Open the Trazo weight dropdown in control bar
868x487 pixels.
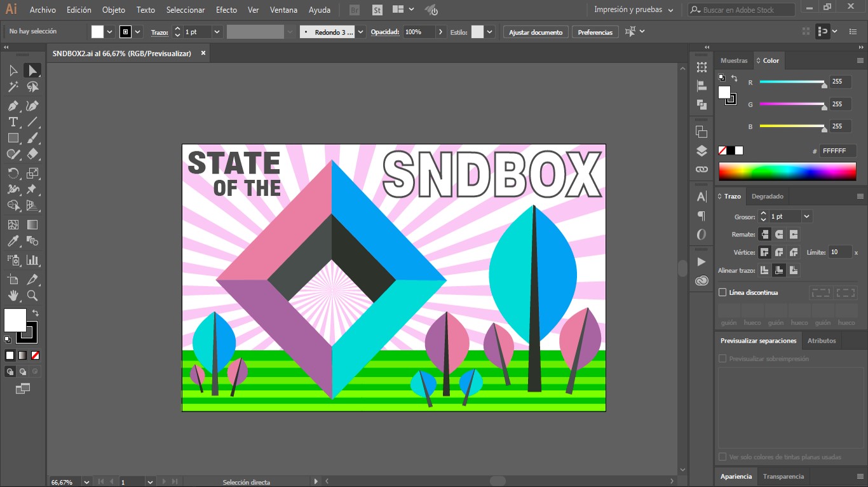point(217,32)
